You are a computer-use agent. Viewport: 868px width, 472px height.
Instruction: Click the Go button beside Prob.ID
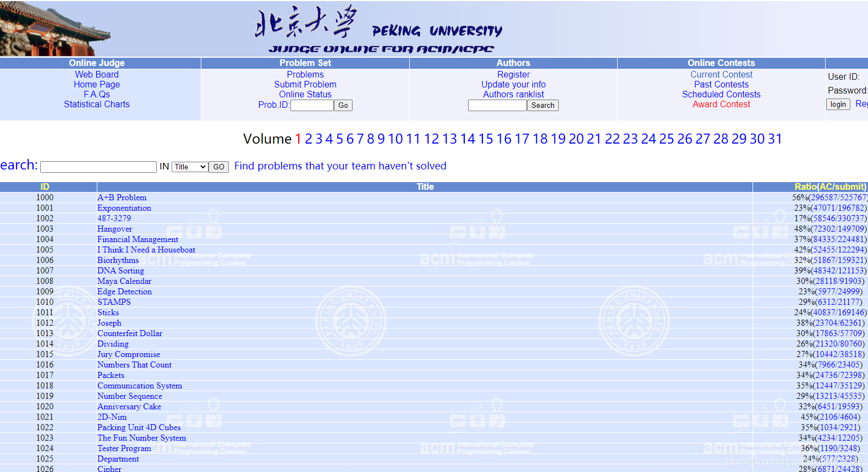point(343,105)
